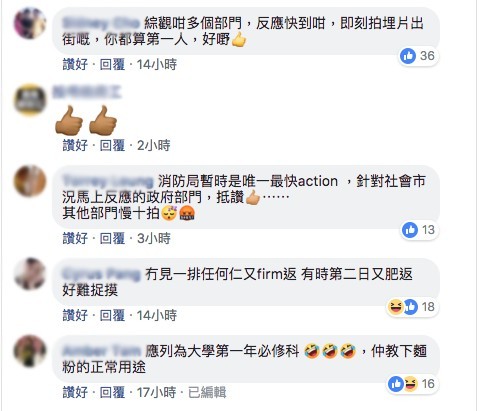Click the like reaction icon showing 36
Image resolution: width=485 pixels, height=411 pixels.
point(408,56)
